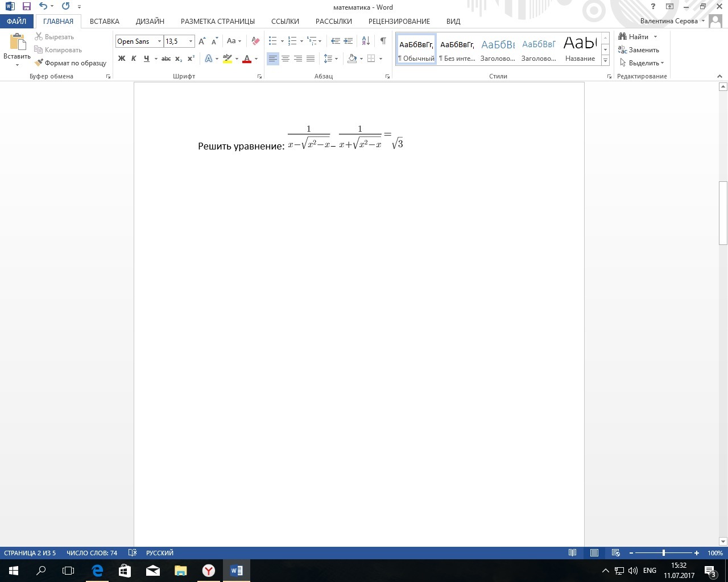Click the Save floppy disk icon
This screenshot has width=728, height=582.
pos(26,7)
